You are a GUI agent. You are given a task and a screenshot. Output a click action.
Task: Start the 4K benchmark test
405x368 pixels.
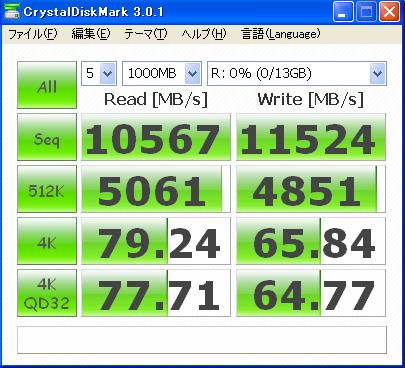(47, 241)
